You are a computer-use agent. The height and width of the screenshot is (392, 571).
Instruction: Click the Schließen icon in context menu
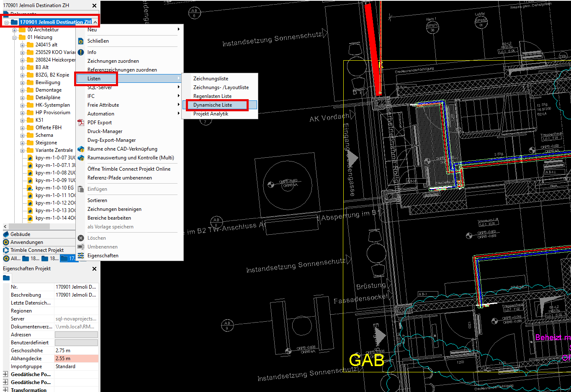point(81,41)
